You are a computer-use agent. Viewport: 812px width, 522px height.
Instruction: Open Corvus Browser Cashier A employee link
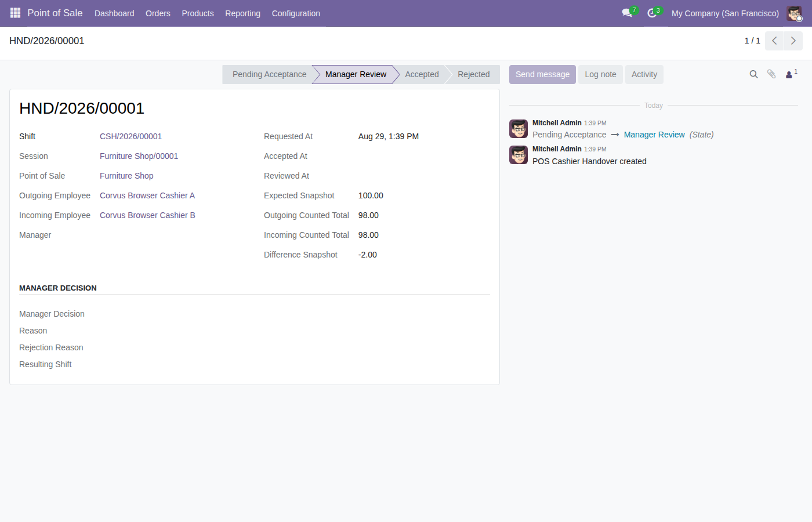coord(147,195)
